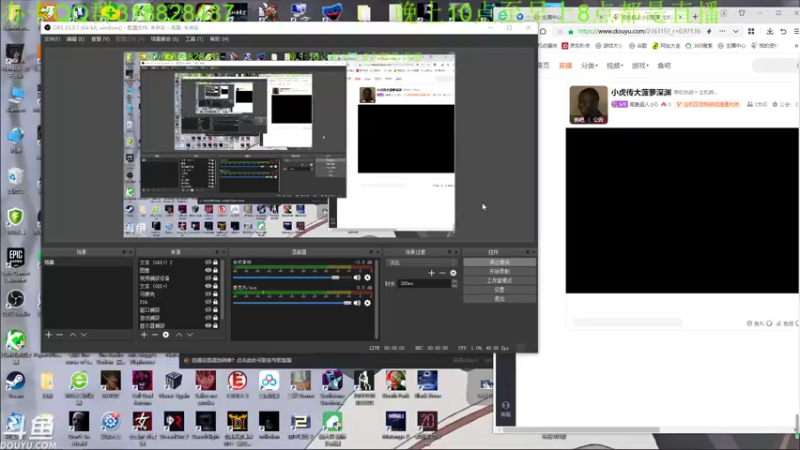This screenshot has height=450, width=800.
Task: Click the douyu.com address bar URL
Action: pyautogui.click(x=639, y=31)
